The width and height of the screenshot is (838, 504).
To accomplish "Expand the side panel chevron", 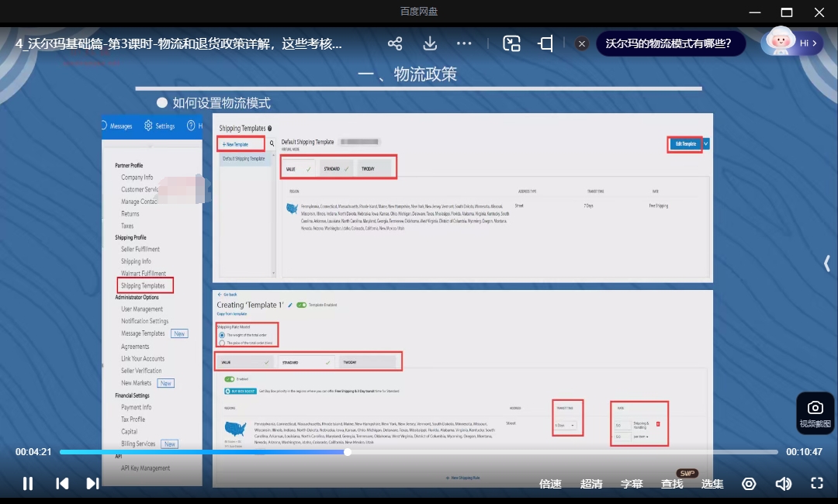I will coord(827,263).
